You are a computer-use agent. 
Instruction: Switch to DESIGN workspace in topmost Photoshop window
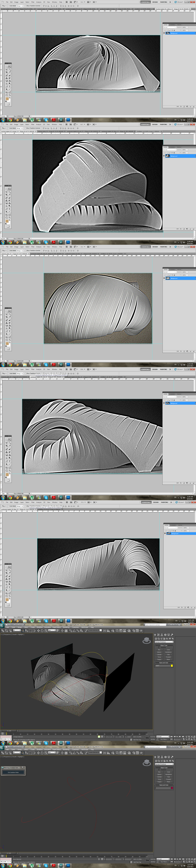155,2
